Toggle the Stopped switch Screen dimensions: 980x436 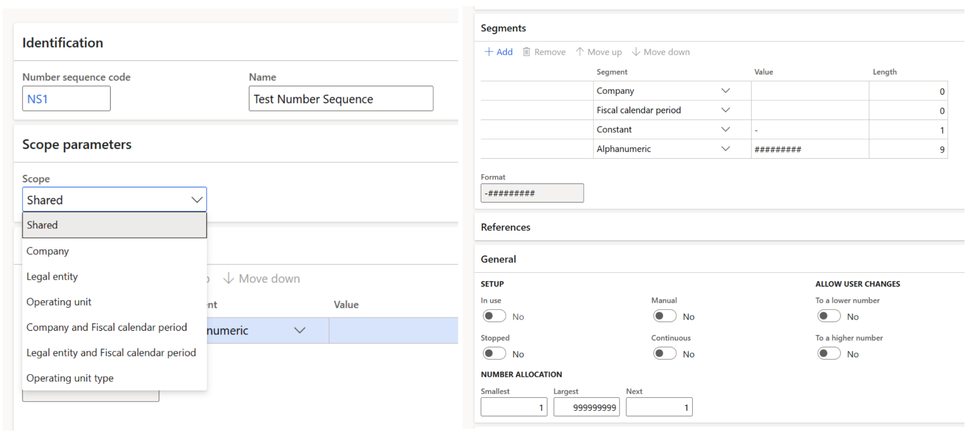click(494, 353)
